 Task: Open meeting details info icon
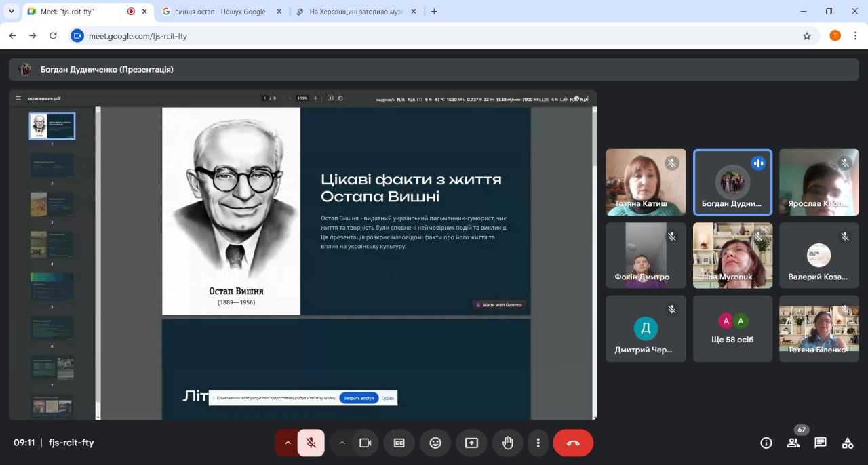pos(766,443)
